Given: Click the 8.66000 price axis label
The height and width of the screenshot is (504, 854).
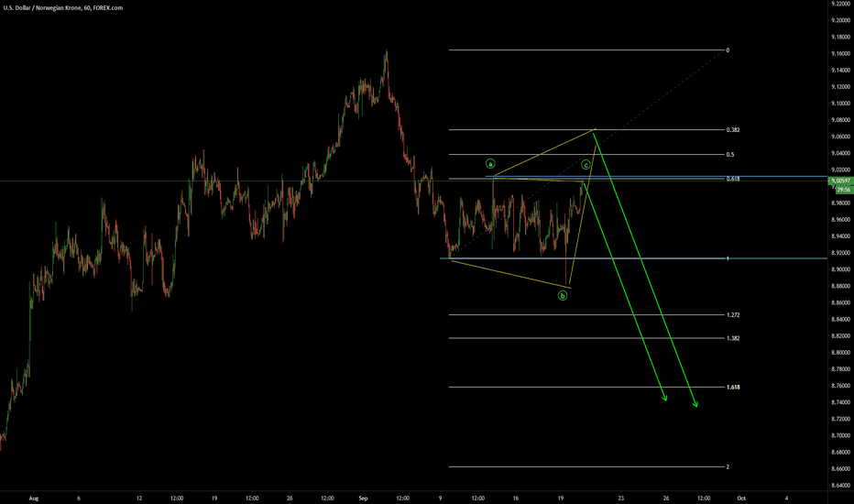Looking at the screenshot, I should pos(840,469).
